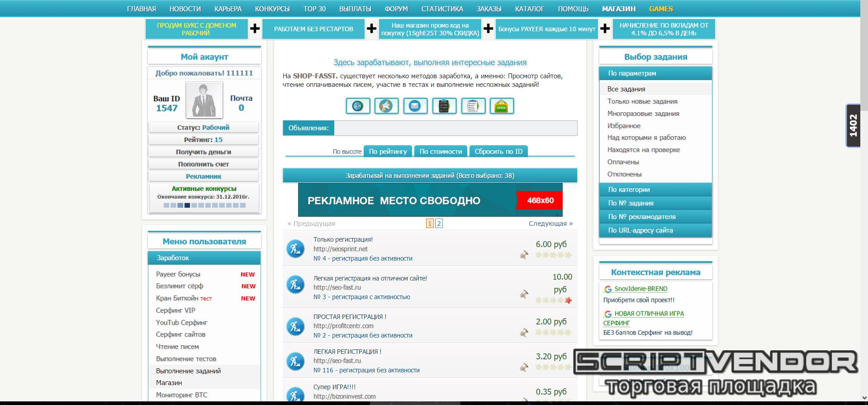Click the user avatar picture
This screenshot has height=405, width=868.
(204, 100)
